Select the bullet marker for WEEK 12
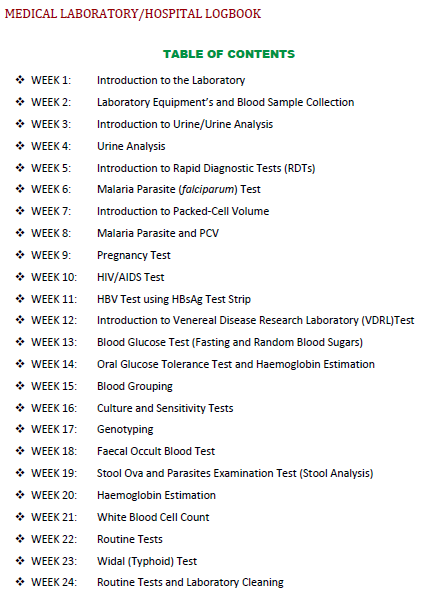Screen dimensions: 424x599 click(x=20, y=320)
